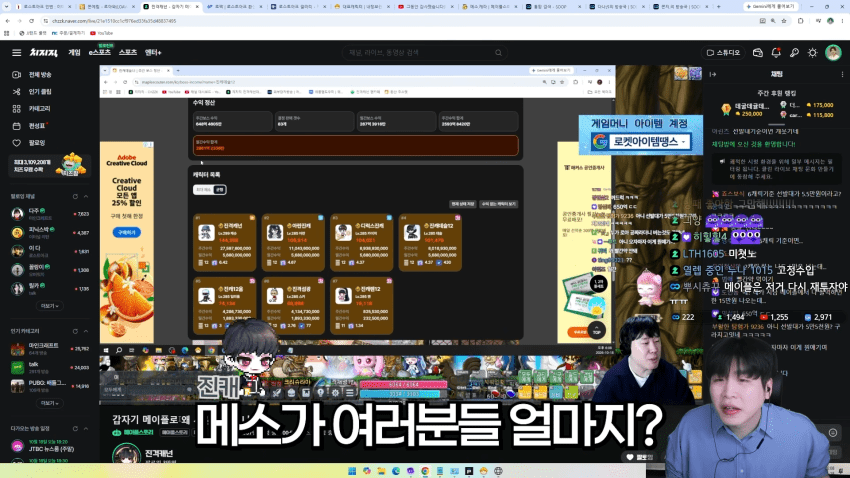Click the Gemini에게 물어보기 button
The image size is (850, 478).
(770, 7)
